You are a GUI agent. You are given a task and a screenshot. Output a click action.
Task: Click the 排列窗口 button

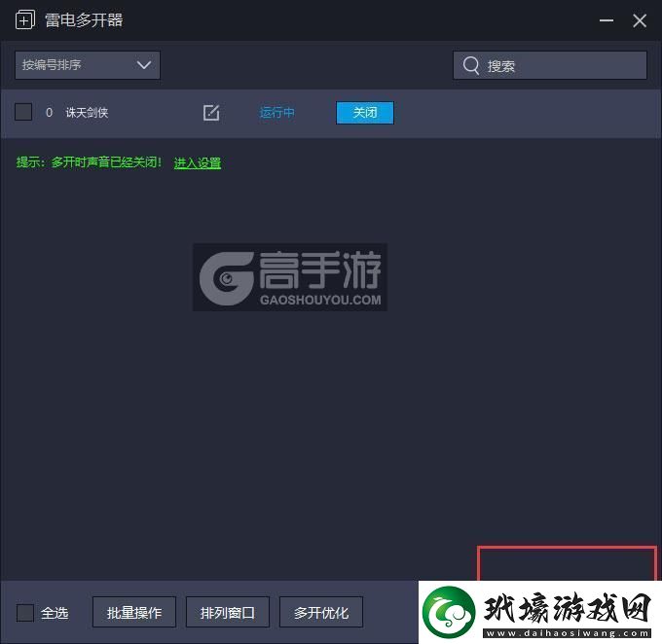tap(228, 612)
